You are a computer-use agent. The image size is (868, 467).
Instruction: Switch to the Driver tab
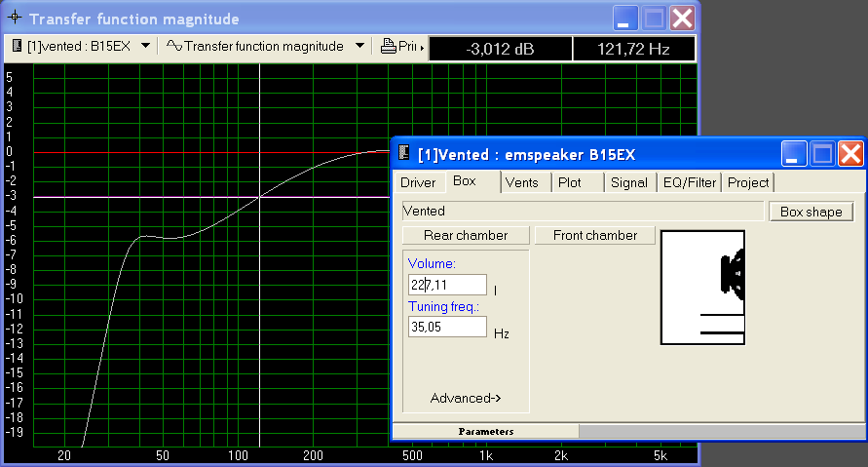tap(418, 183)
